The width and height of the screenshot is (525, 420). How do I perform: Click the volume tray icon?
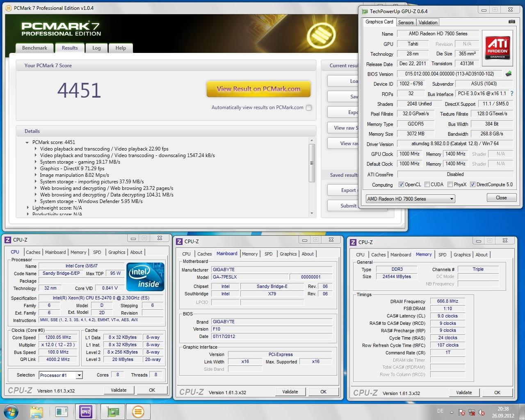pos(482,412)
